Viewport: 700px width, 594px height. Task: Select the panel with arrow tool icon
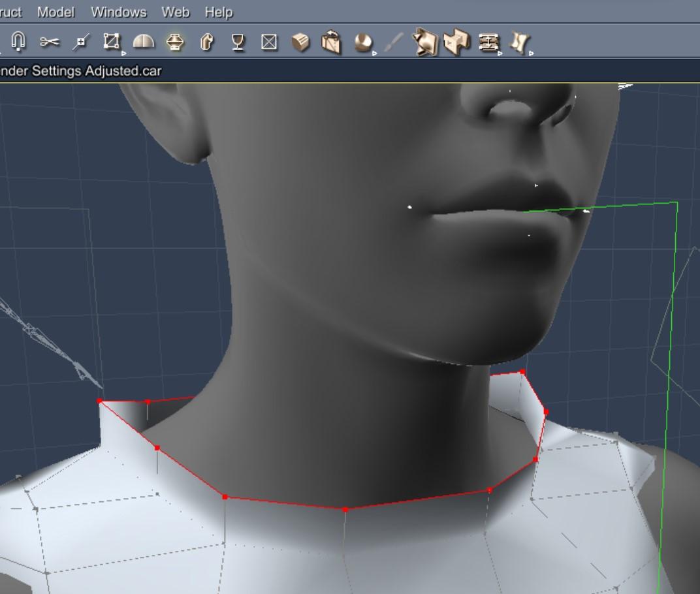click(425, 42)
